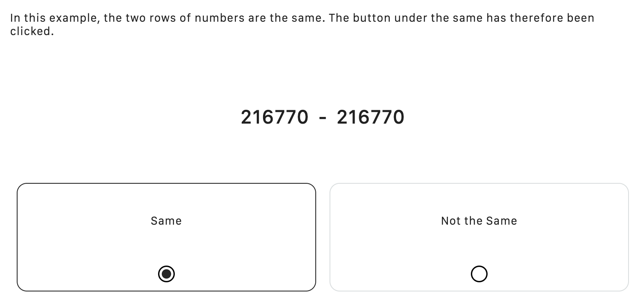Click the "Same" label text

pos(166,221)
